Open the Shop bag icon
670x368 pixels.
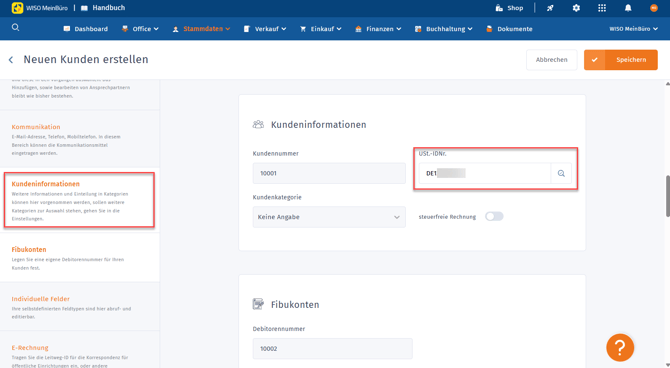[x=499, y=8]
